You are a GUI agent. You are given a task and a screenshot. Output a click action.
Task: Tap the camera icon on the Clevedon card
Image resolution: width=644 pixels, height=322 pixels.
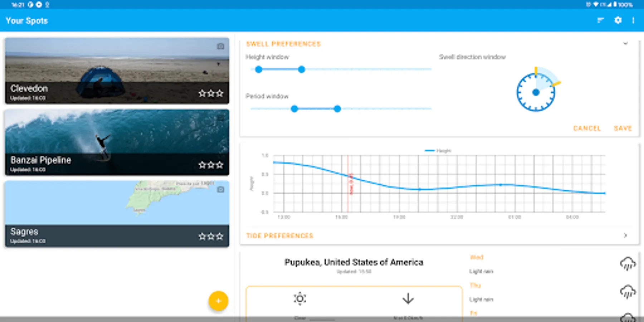(x=220, y=46)
